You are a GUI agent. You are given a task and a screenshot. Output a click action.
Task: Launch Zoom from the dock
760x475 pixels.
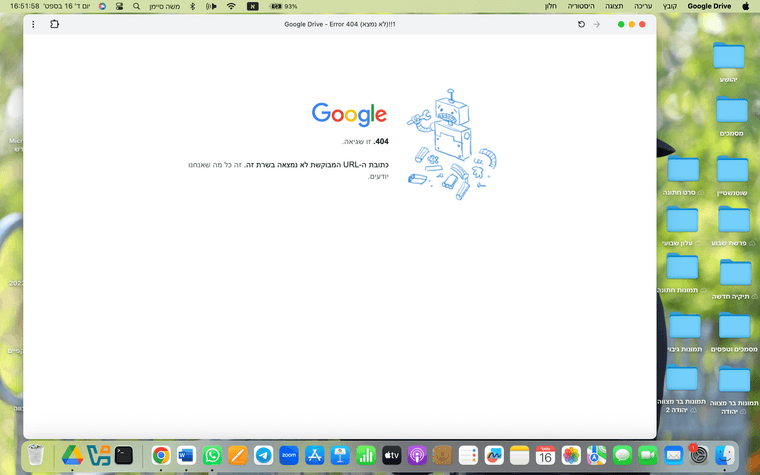click(x=289, y=456)
